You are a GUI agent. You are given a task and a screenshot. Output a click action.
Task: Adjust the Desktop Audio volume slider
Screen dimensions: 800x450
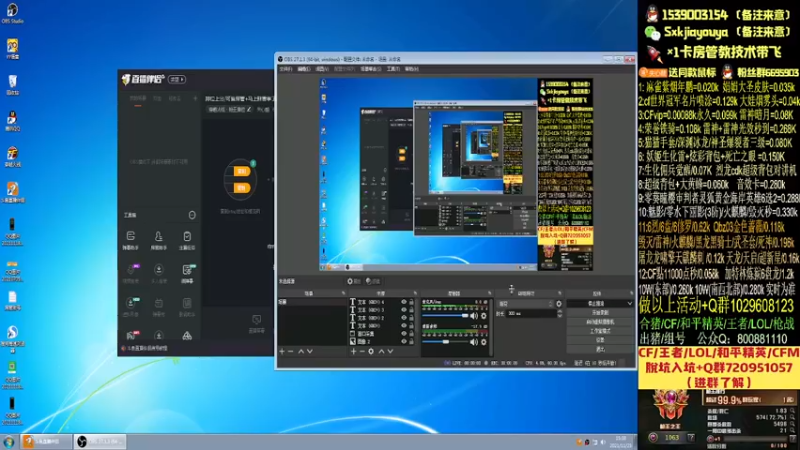pos(446,342)
